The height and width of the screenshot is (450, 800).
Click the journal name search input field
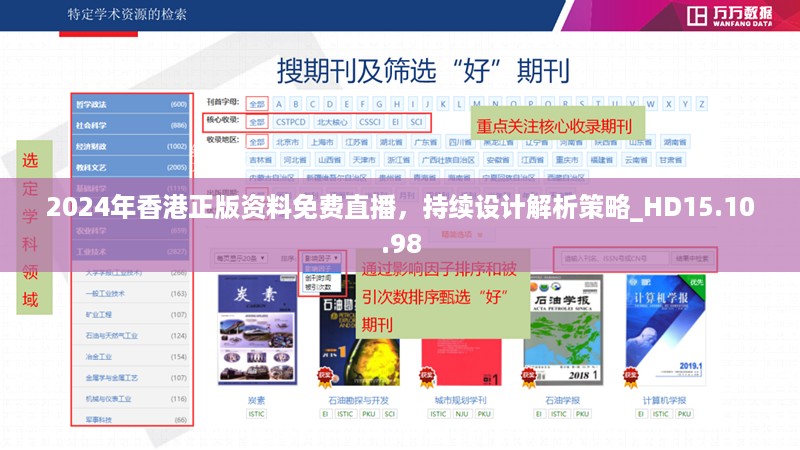pyautogui.click(x=614, y=259)
